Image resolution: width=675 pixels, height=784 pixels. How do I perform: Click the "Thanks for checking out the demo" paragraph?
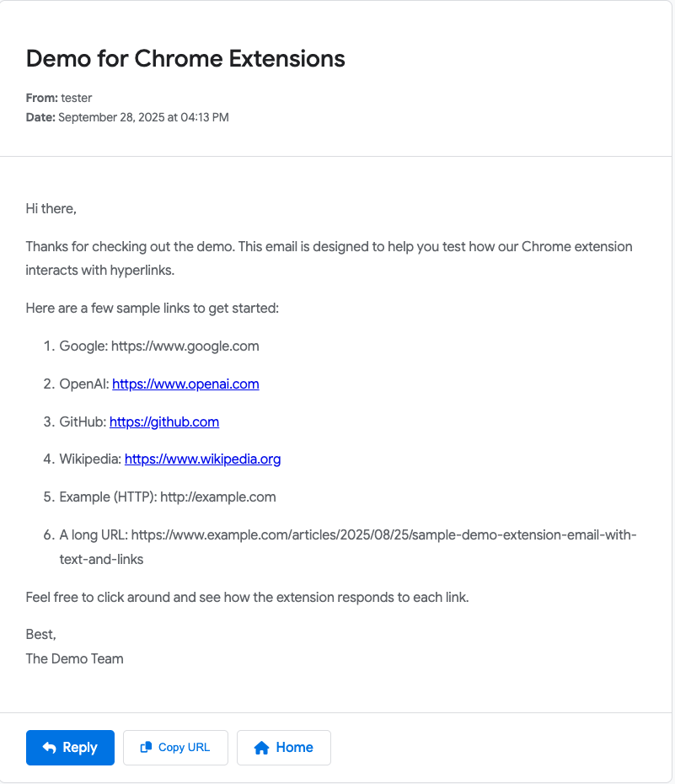point(329,247)
